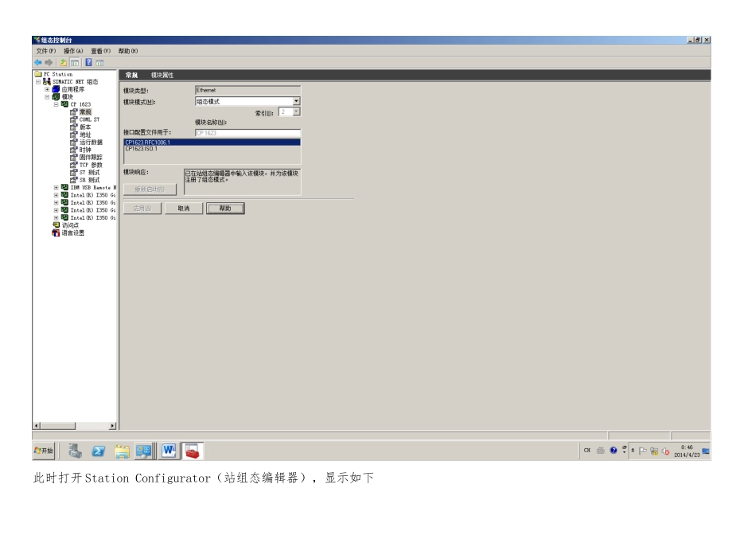The height and width of the screenshot is (535, 756).
Task: Open the 查看(V) menu
Action: click(101, 51)
